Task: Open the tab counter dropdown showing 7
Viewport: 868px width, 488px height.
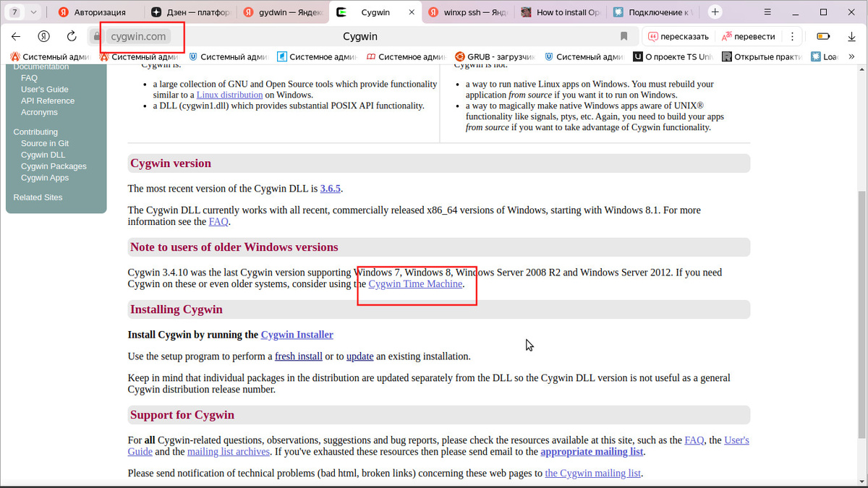Action: (x=23, y=12)
